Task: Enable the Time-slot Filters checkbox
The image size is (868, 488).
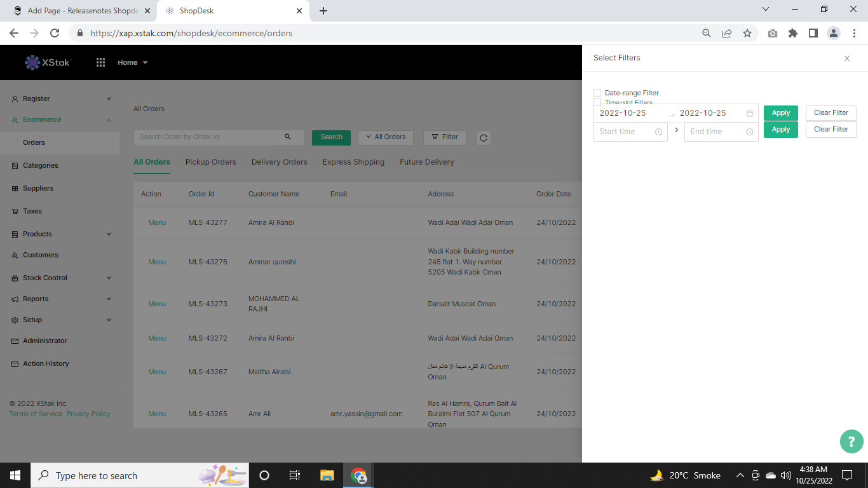Action: point(597,102)
